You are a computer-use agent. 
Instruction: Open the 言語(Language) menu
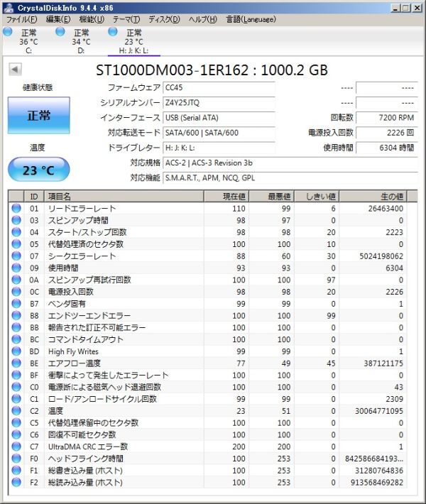click(251, 19)
